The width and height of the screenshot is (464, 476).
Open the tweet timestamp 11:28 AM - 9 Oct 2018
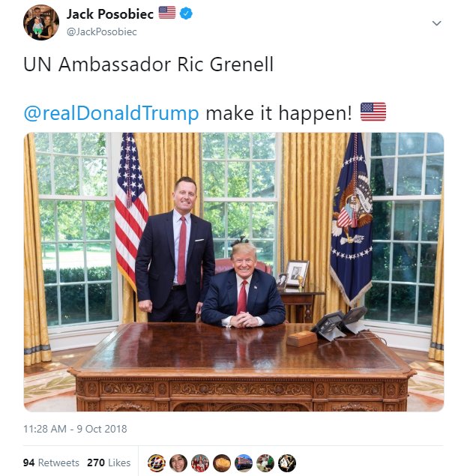pos(75,429)
